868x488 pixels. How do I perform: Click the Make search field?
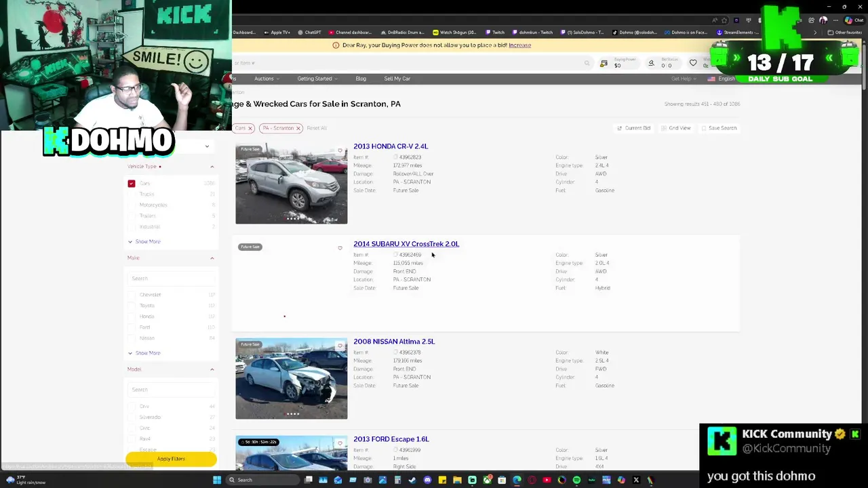(171, 279)
